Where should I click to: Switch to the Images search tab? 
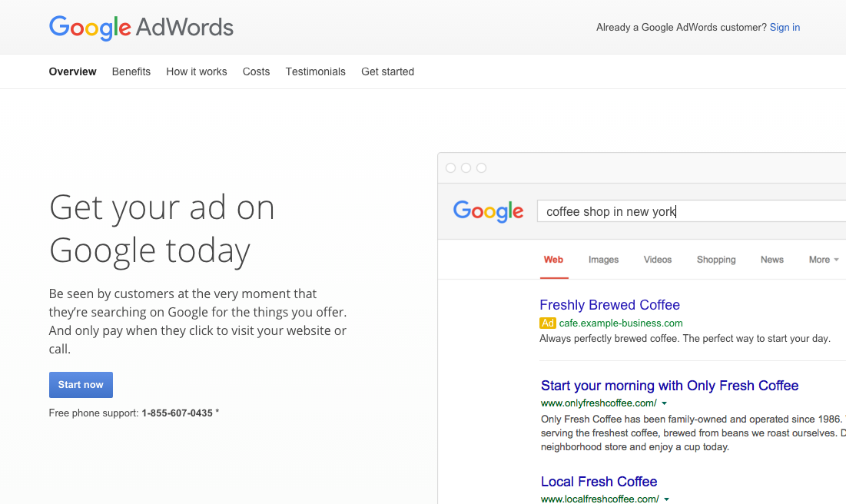[x=604, y=260]
